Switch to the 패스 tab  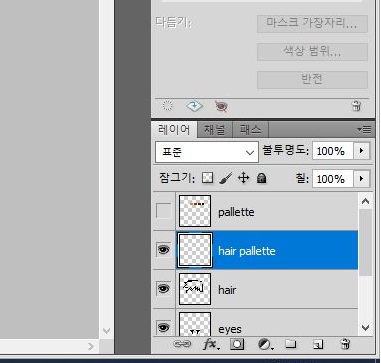click(250, 129)
